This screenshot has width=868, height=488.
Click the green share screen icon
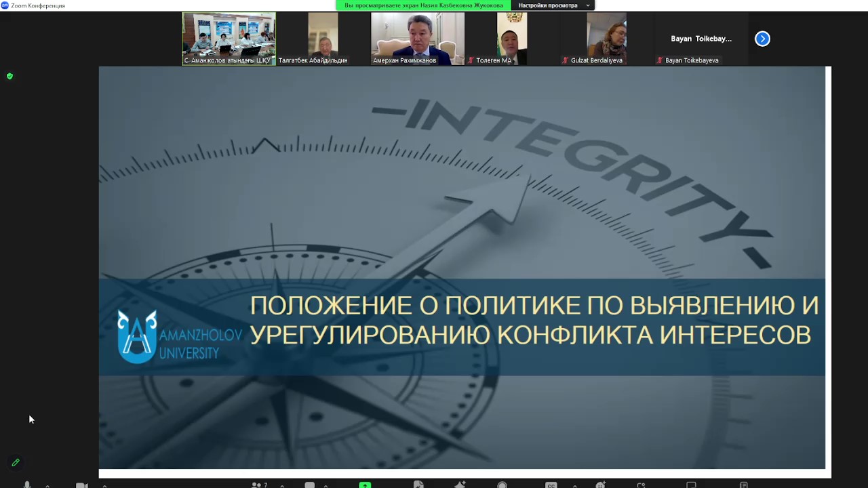tap(365, 485)
